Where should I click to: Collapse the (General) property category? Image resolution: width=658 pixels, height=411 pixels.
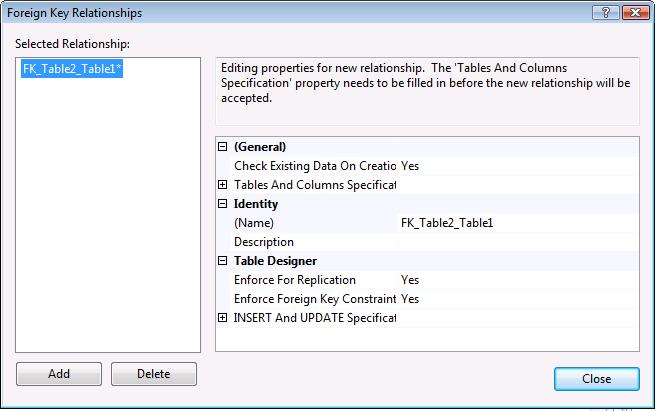pos(223,147)
